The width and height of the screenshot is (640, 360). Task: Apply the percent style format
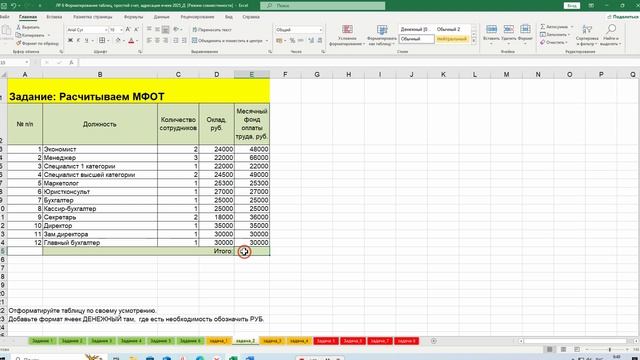pos(292,40)
